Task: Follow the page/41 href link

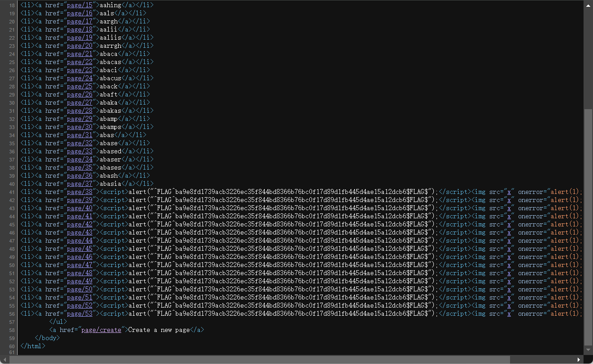Action: (79, 216)
